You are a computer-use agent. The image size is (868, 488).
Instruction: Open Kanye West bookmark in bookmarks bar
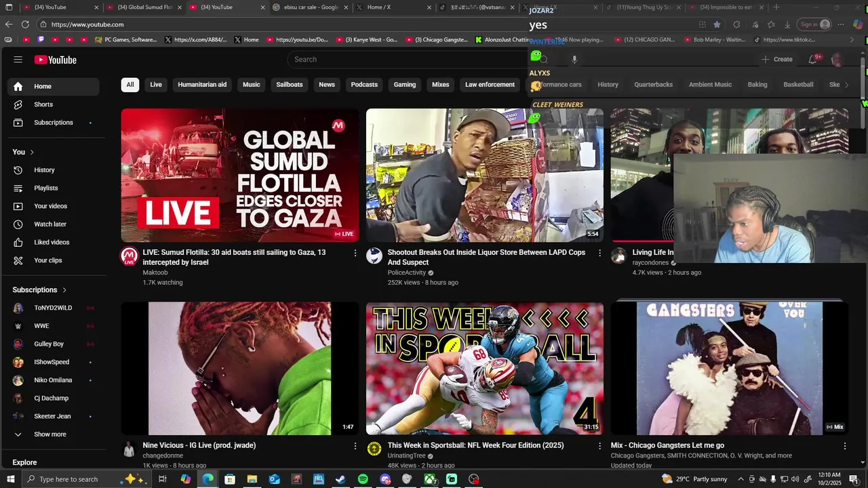pos(367,40)
